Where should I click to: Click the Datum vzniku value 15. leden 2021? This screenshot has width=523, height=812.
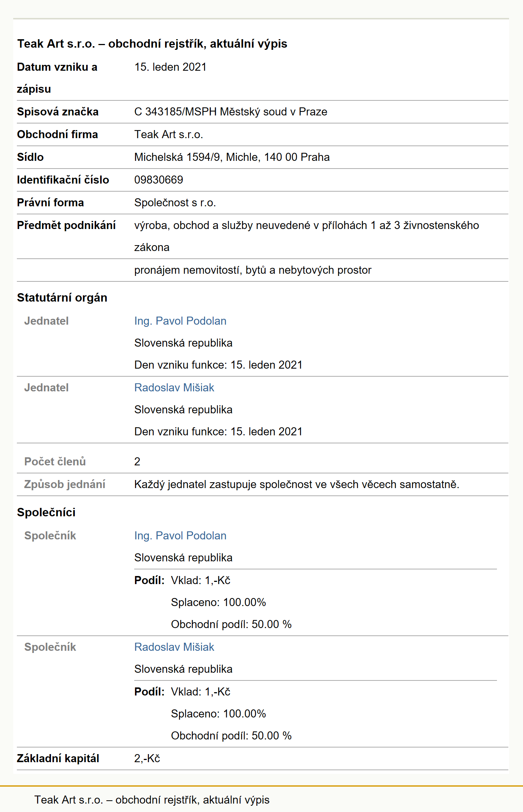coord(170,67)
